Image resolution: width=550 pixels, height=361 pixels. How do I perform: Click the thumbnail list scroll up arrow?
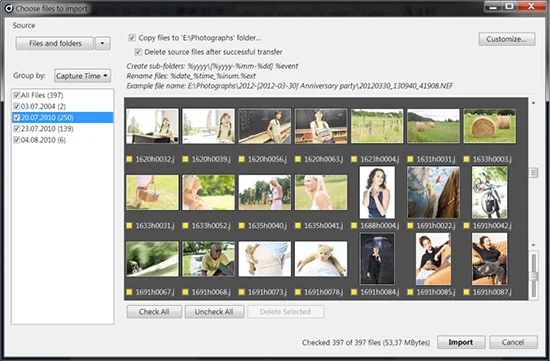[x=533, y=103]
